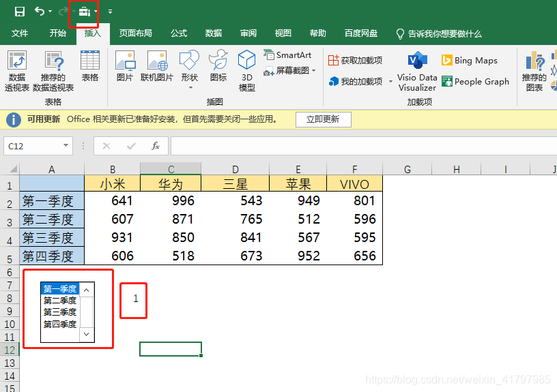The image size is (557, 392).
Task: Switch to the 公式 ribbon tab
Action: click(x=179, y=33)
